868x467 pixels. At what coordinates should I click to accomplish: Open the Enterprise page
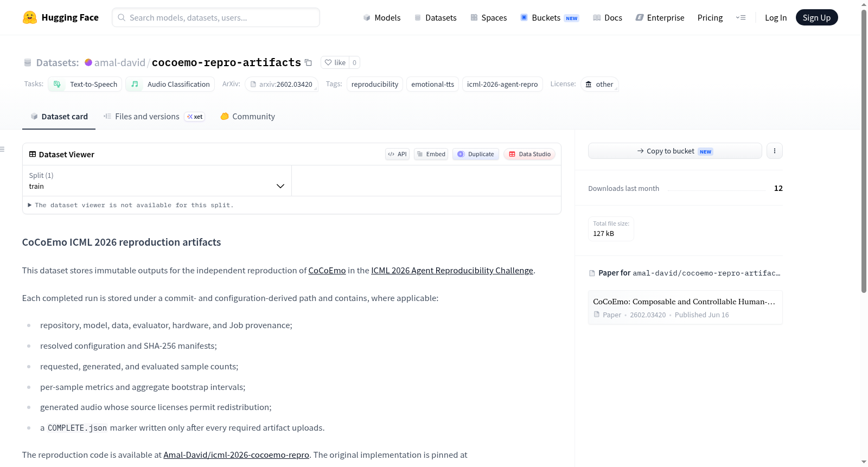coord(660,17)
